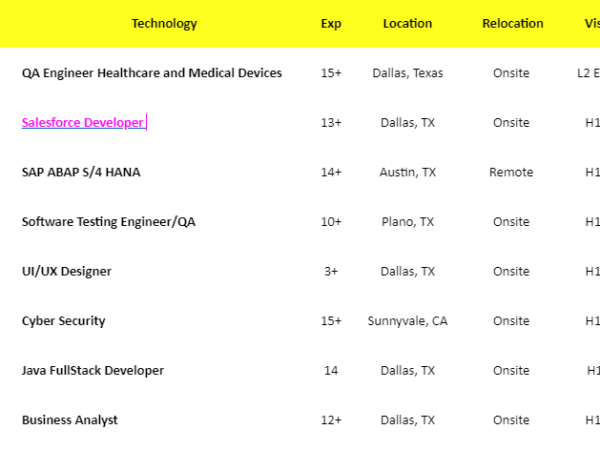
Task: Click the Cyber Security cell
Action: coord(63,321)
